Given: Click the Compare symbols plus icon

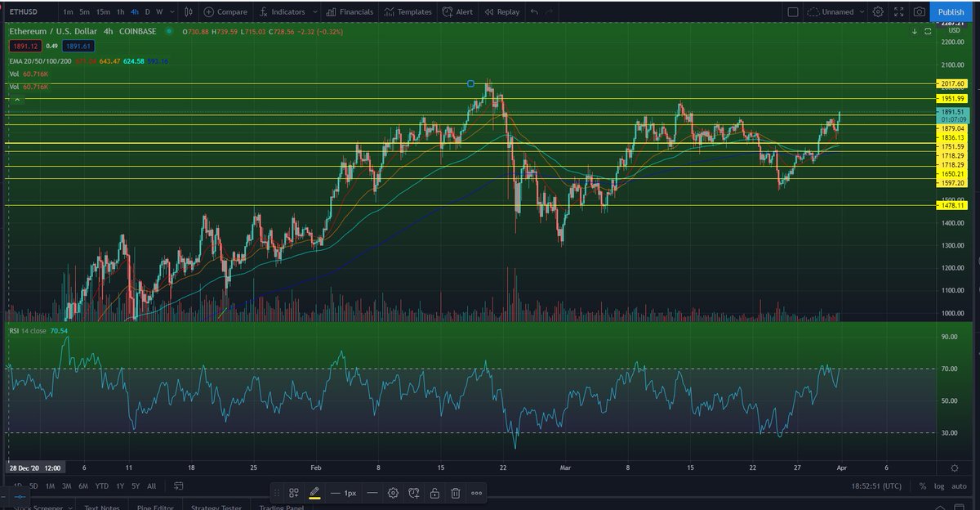Looking at the screenshot, I should [x=209, y=12].
